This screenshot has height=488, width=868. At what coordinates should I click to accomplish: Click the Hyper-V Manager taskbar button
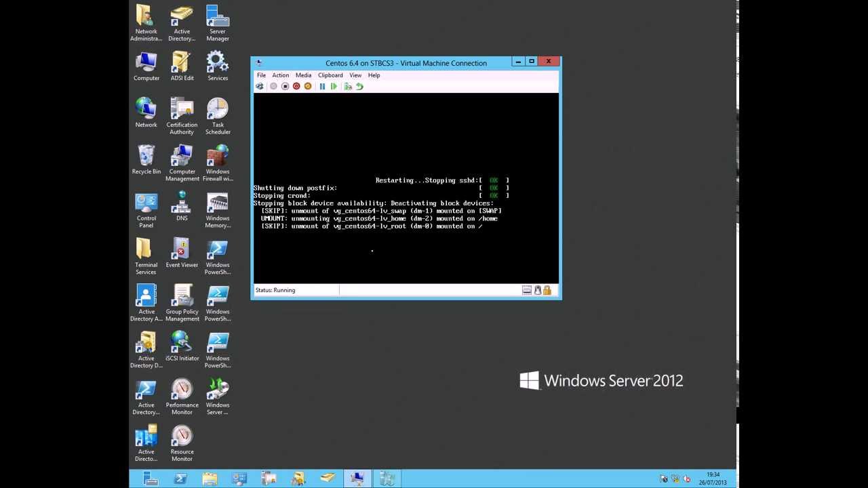point(387,479)
